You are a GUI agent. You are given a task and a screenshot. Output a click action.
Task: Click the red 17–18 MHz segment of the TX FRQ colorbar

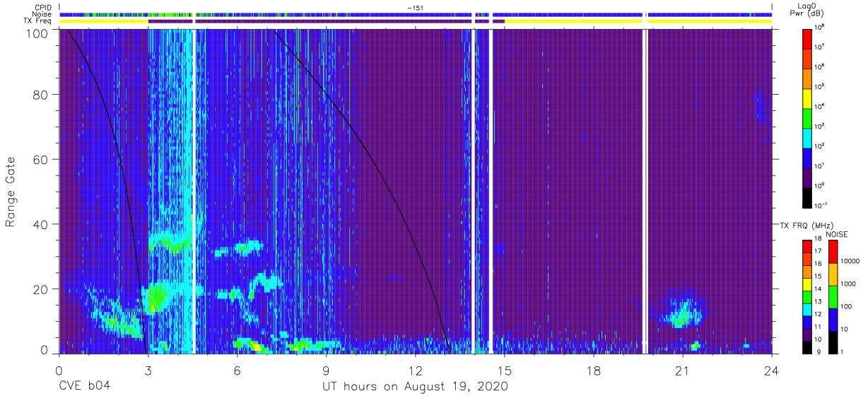click(807, 245)
